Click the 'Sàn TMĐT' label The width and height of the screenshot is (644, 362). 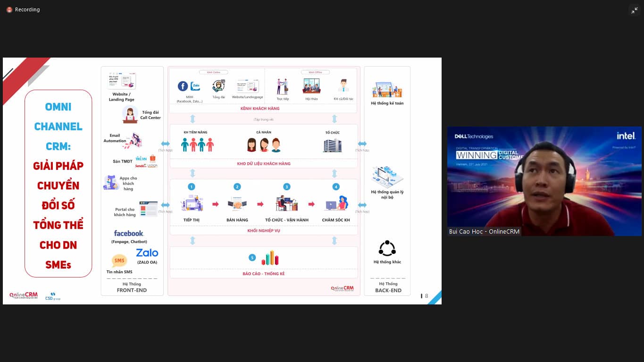(x=122, y=161)
